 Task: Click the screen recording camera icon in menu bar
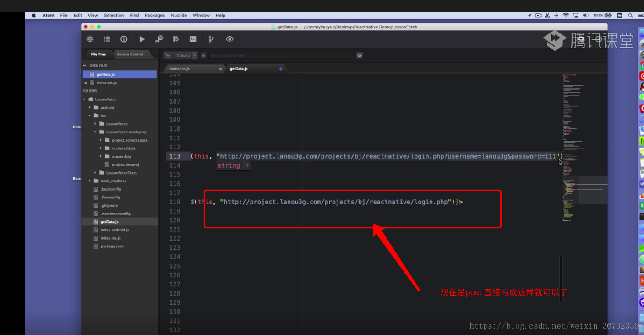pyautogui.click(x=539, y=15)
